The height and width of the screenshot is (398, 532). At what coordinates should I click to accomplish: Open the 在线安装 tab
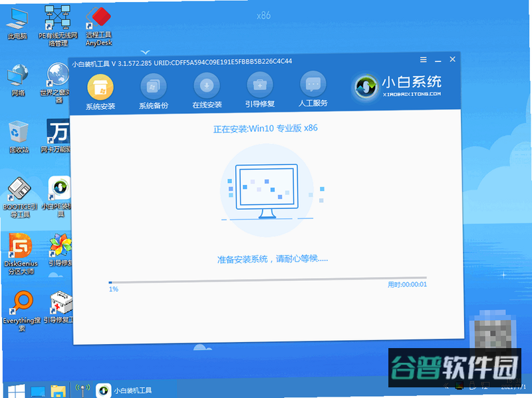tap(207, 91)
